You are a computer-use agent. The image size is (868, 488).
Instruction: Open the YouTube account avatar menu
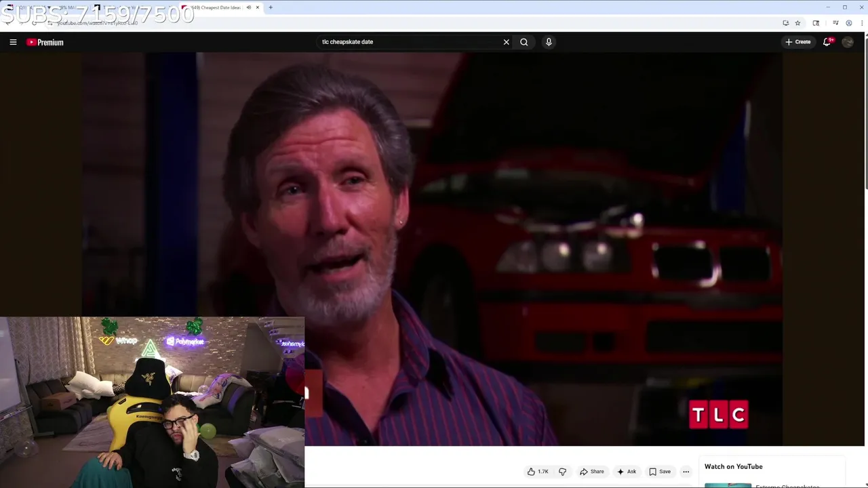[848, 42]
